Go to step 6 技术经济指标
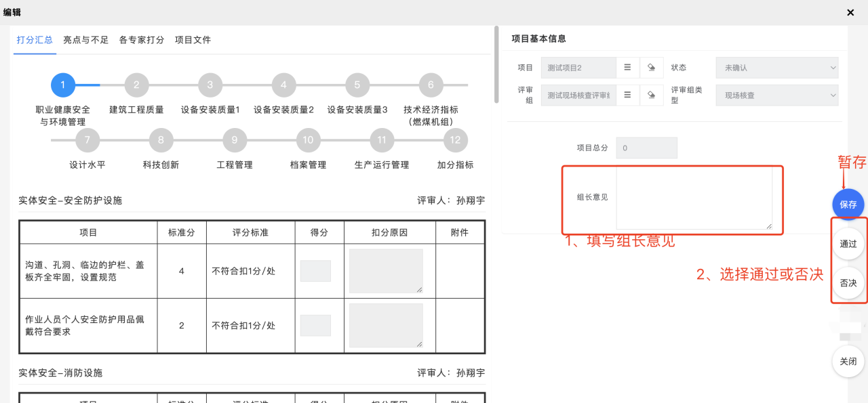 pyautogui.click(x=431, y=85)
